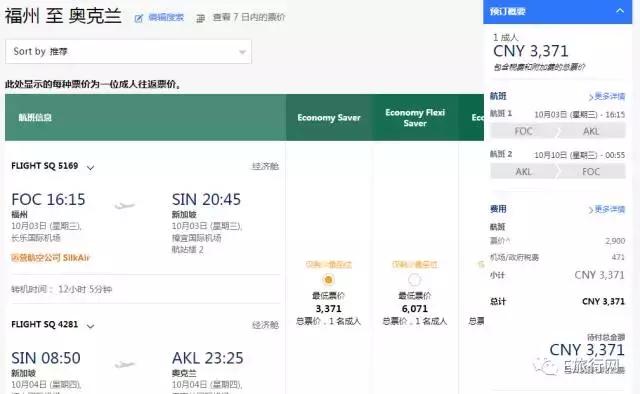Select the Economy Saver 3,371 fare radio

[328, 280]
